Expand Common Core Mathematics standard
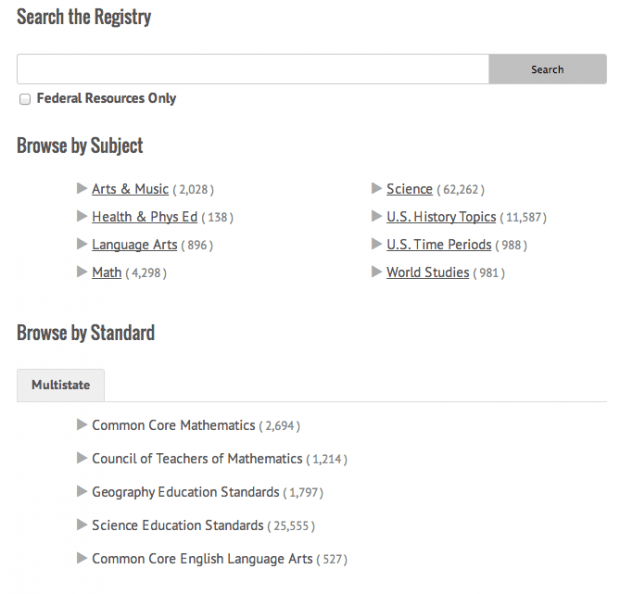Image resolution: width=620 pixels, height=594 pixels. click(82, 425)
